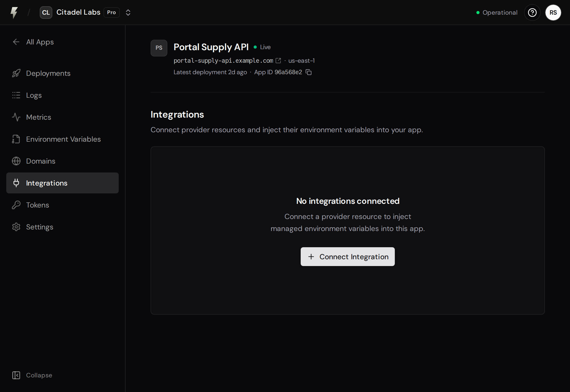Click the No integrations connected message
This screenshot has width=570, height=392.
[348, 201]
